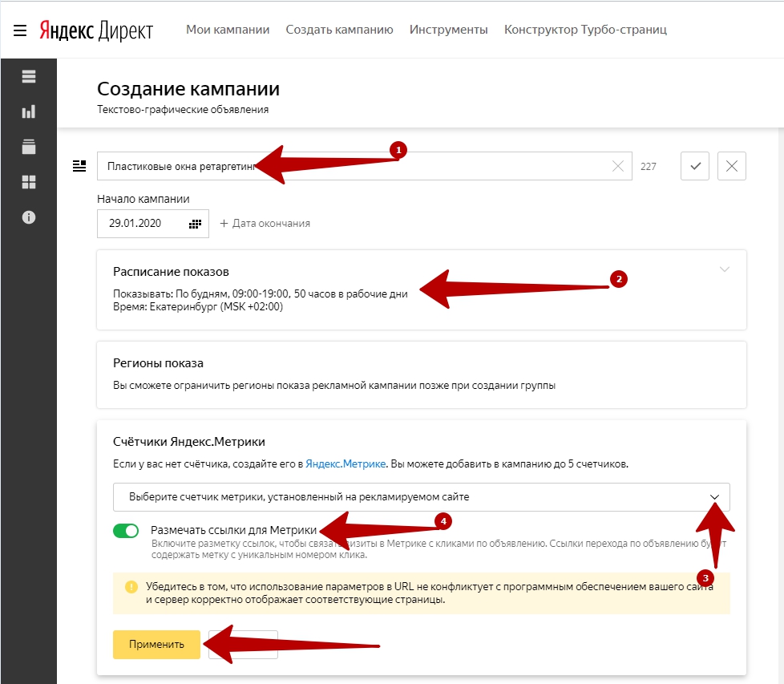Add an end date via Дата окончания

pyautogui.click(x=265, y=224)
